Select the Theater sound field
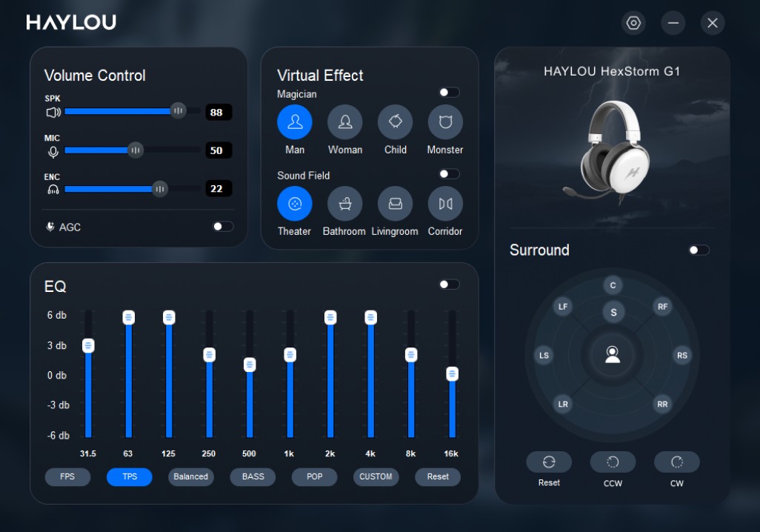Viewport: 760px width, 532px height. coord(294,203)
